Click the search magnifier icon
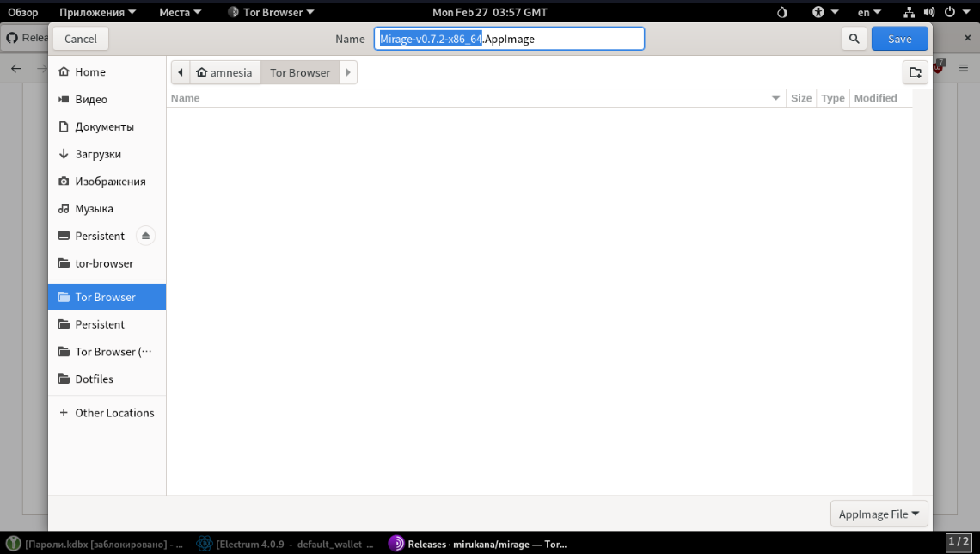Viewport: 980px width, 554px height. 854,39
